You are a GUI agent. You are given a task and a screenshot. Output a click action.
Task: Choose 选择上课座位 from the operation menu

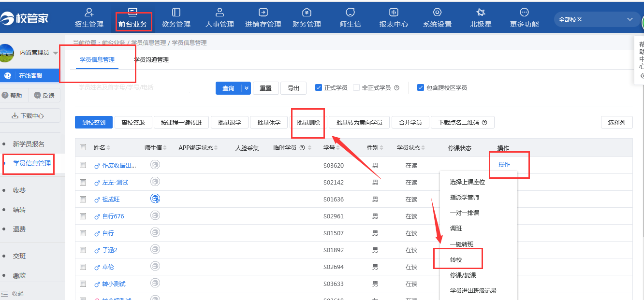pyautogui.click(x=468, y=182)
